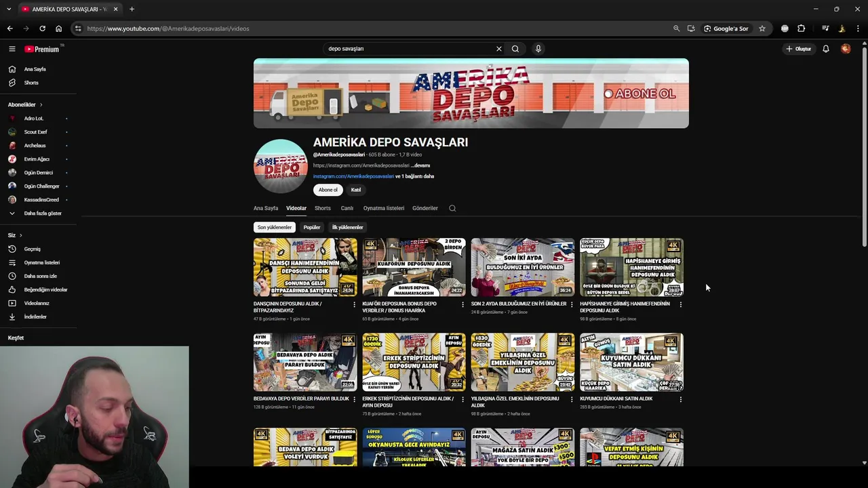Image resolution: width=868 pixels, height=488 pixels.
Task: Open Ogün Demirci subscription channel
Action: tap(38, 173)
